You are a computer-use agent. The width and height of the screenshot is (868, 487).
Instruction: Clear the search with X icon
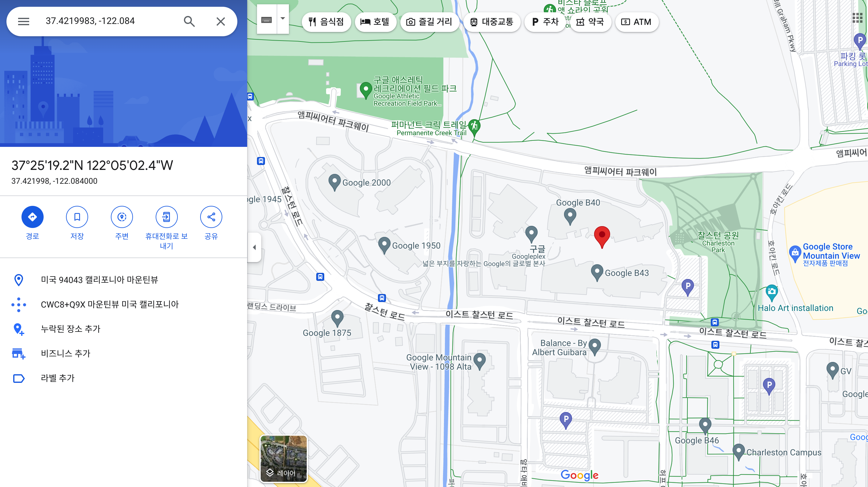220,21
